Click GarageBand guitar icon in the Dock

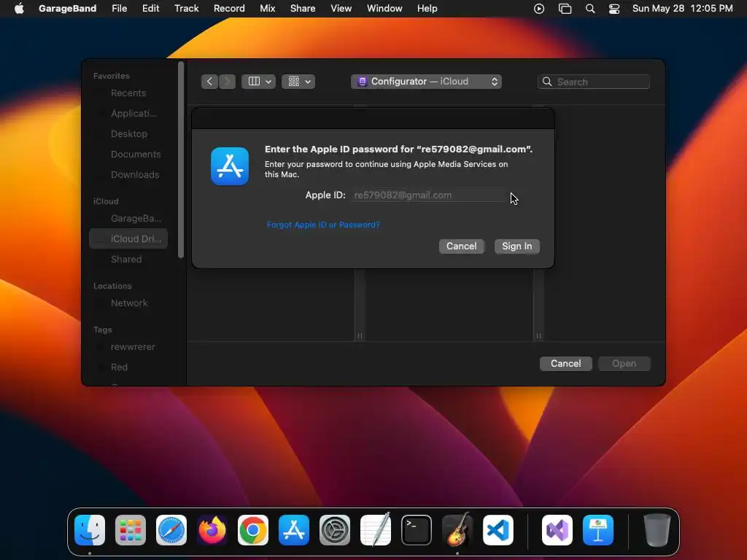[457, 530]
